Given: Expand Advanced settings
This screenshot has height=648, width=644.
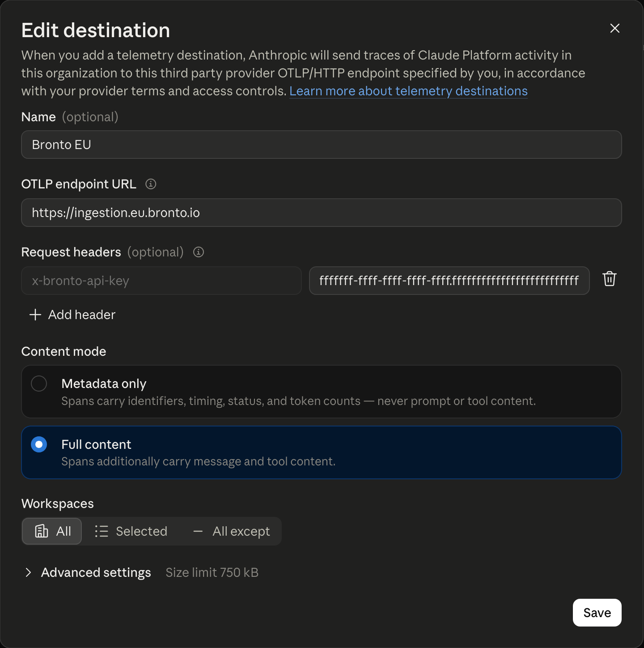Looking at the screenshot, I should [89, 572].
